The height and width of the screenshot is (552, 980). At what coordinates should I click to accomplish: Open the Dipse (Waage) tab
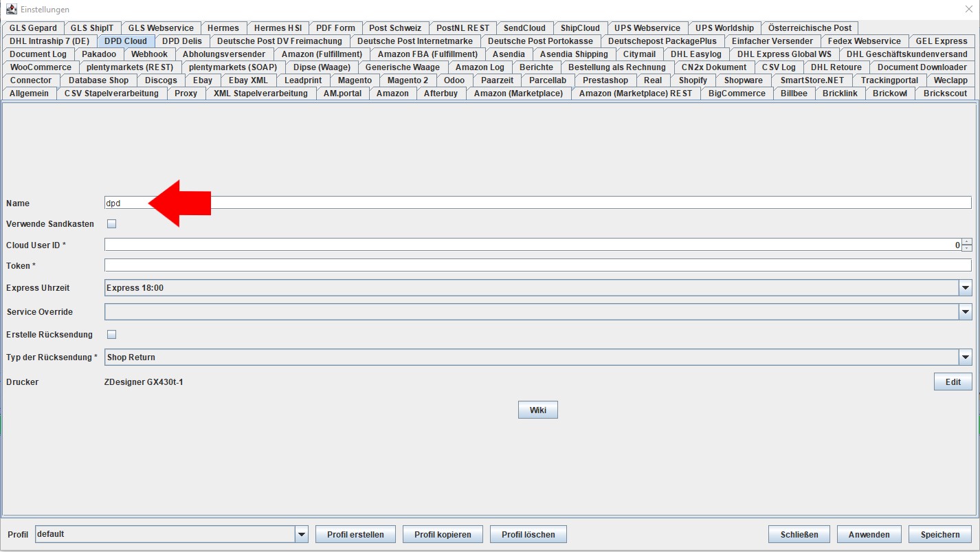click(322, 67)
